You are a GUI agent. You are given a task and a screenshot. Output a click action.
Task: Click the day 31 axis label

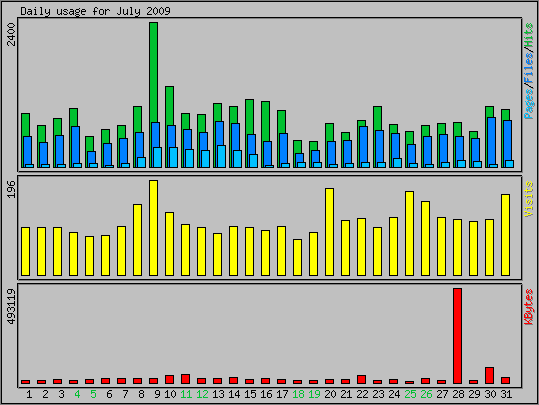tap(506, 394)
